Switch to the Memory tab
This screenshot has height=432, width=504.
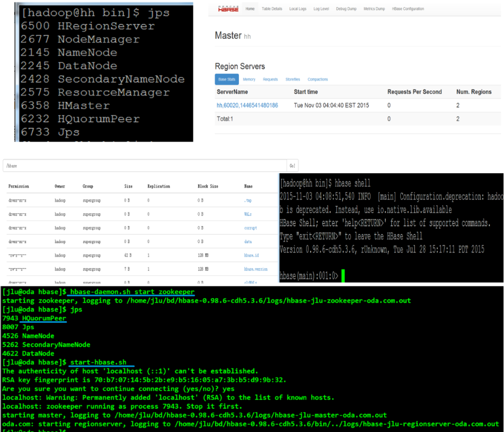pyautogui.click(x=249, y=79)
